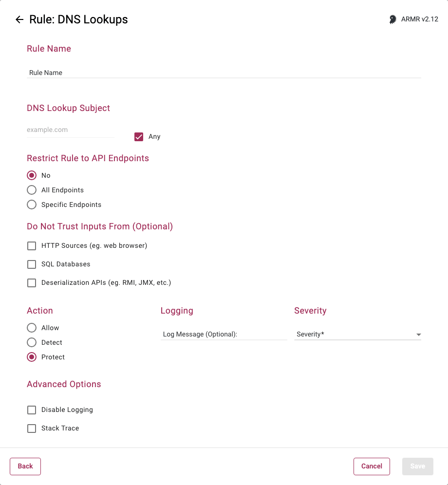The width and height of the screenshot is (448, 485).
Task: Set Action to Allow
Action: point(32,328)
